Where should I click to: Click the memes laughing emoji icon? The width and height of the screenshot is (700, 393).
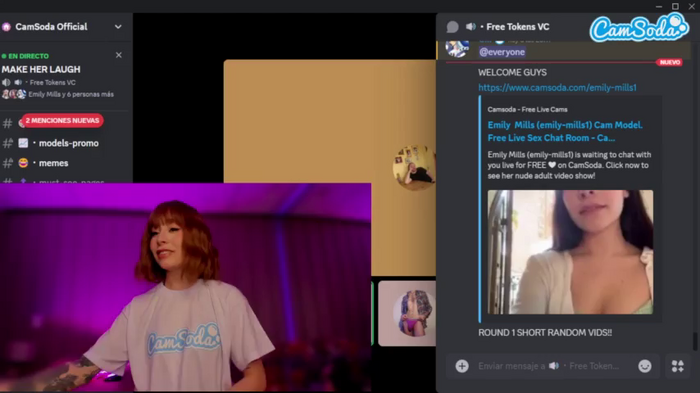(23, 163)
